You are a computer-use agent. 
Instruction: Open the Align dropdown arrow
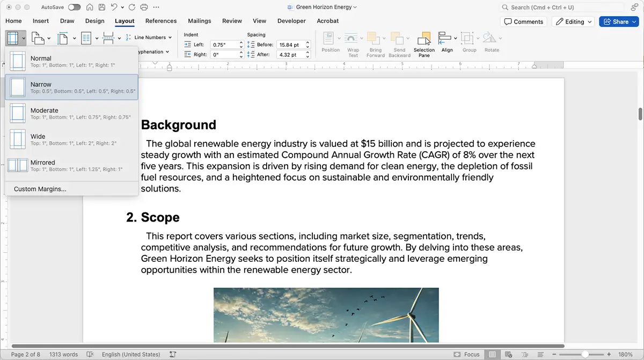(x=455, y=39)
